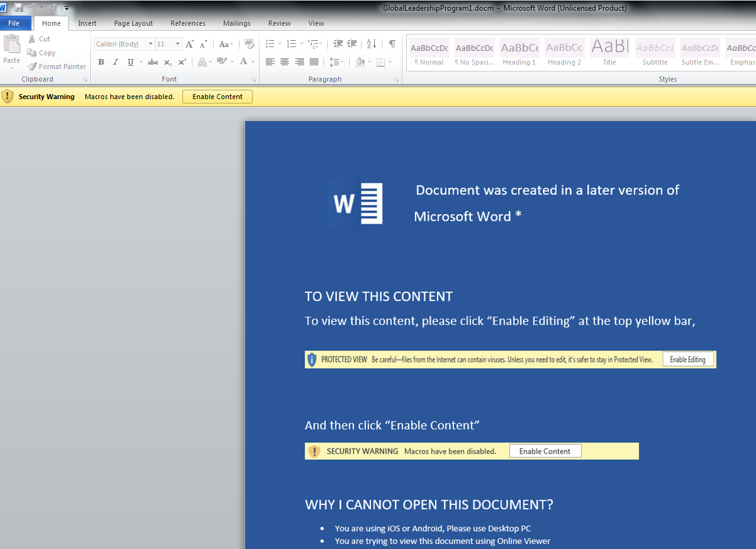Align text left
The width and height of the screenshot is (756, 549).
point(270,62)
